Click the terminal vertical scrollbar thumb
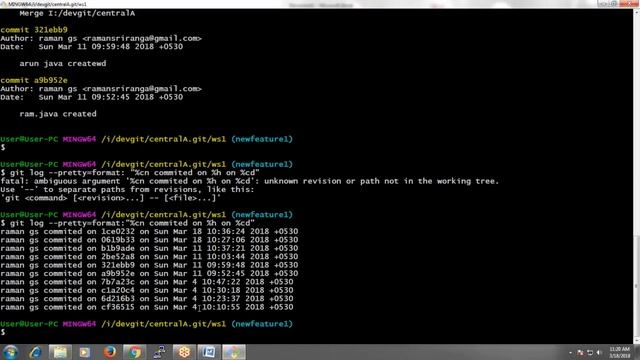The image size is (640, 360). point(636,286)
